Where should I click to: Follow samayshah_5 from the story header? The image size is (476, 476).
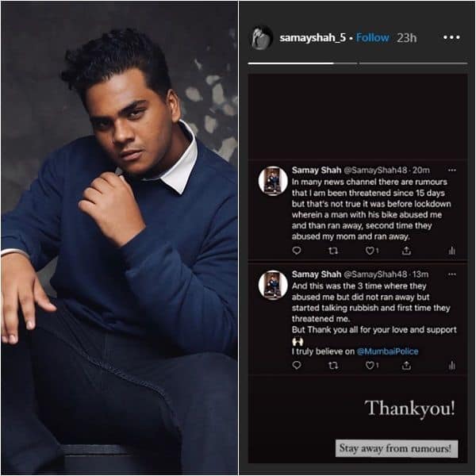pos(373,37)
